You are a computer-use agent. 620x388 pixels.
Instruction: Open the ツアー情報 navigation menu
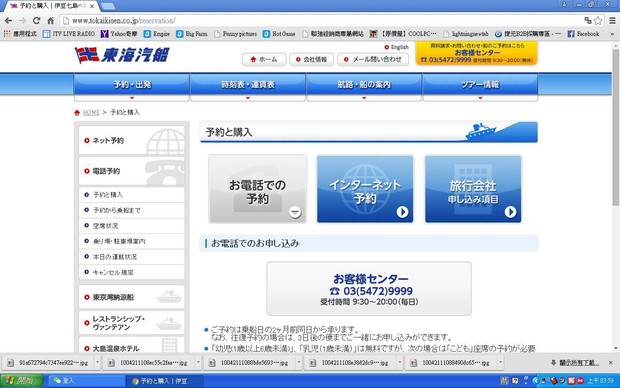(x=480, y=84)
